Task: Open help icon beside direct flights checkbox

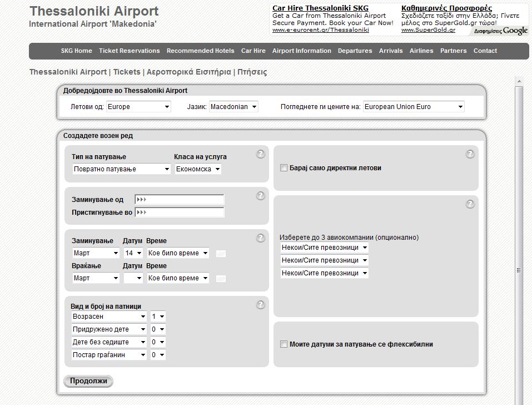Action: pyautogui.click(x=470, y=154)
